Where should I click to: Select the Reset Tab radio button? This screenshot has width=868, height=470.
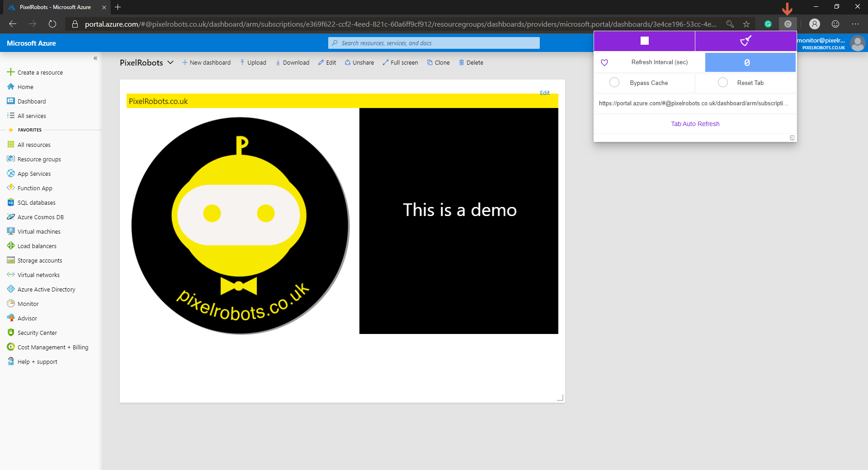[723, 83]
